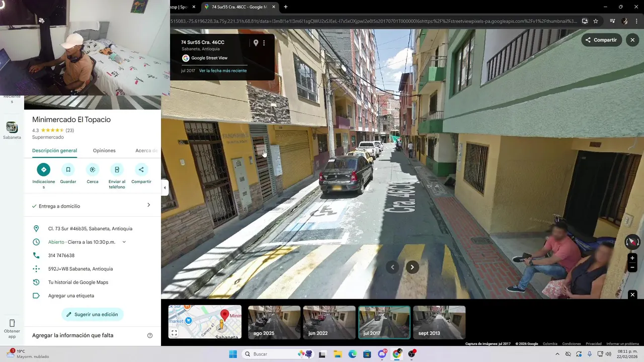Image resolution: width=644 pixels, height=362 pixels.
Task: Click the Obtener app phone icon
Action: [x=12, y=323]
